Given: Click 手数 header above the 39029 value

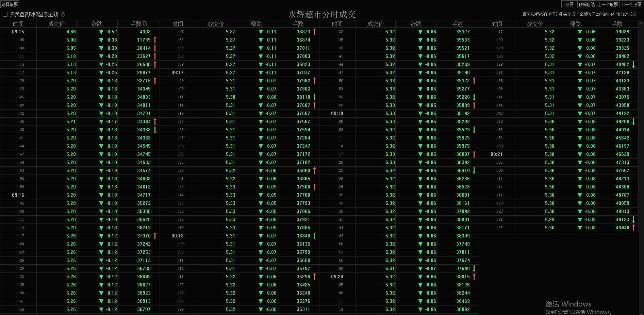Looking at the screenshot, I should [x=617, y=24].
